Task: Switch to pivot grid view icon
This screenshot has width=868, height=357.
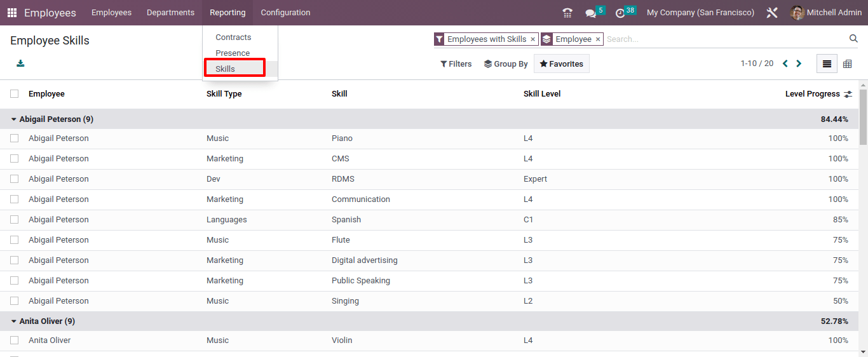Action: click(x=847, y=64)
